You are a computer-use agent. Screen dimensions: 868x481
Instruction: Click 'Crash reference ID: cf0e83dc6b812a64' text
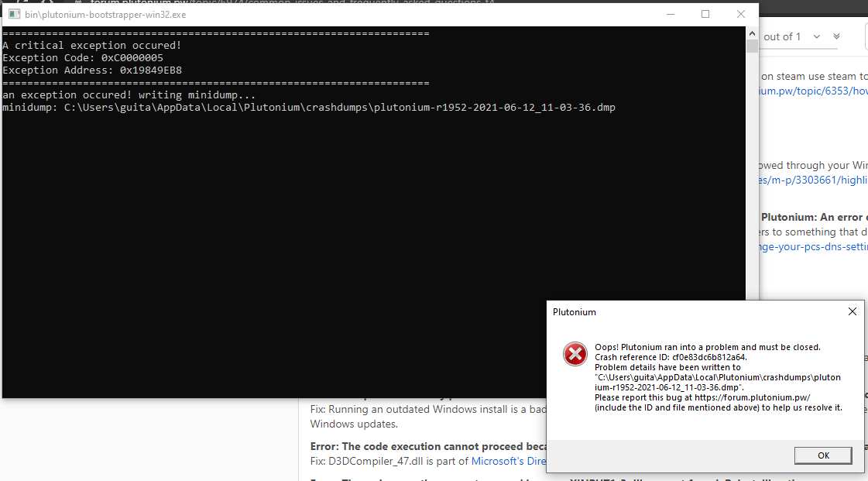point(671,357)
